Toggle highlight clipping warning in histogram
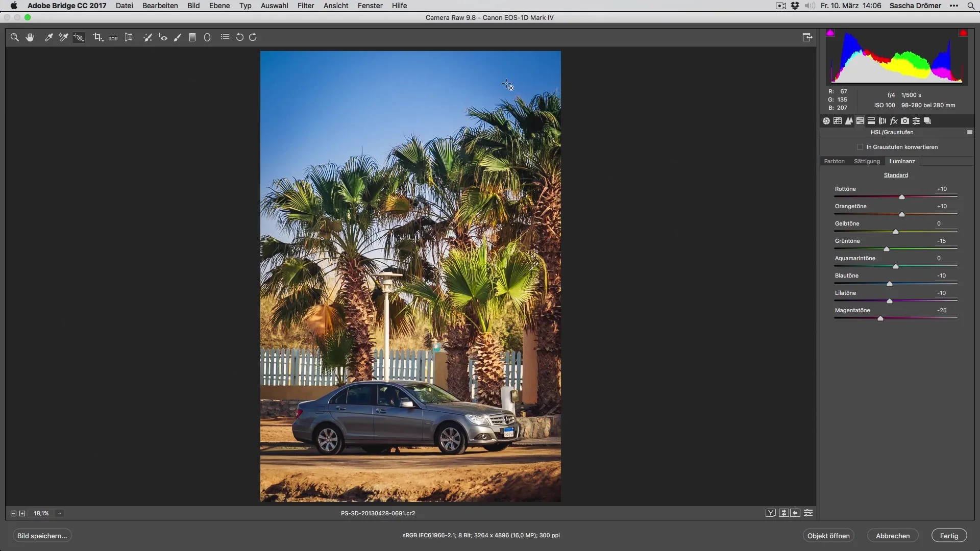This screenshot has height=551, width=980. click(963, 33)
